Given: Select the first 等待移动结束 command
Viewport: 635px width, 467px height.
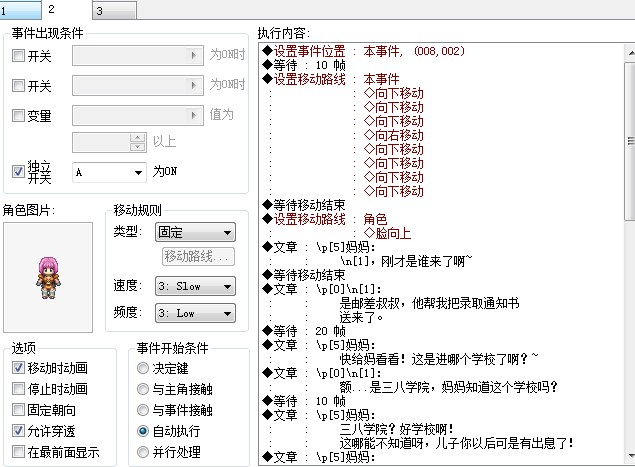Looking at the screenshot, I should (304, 205).
